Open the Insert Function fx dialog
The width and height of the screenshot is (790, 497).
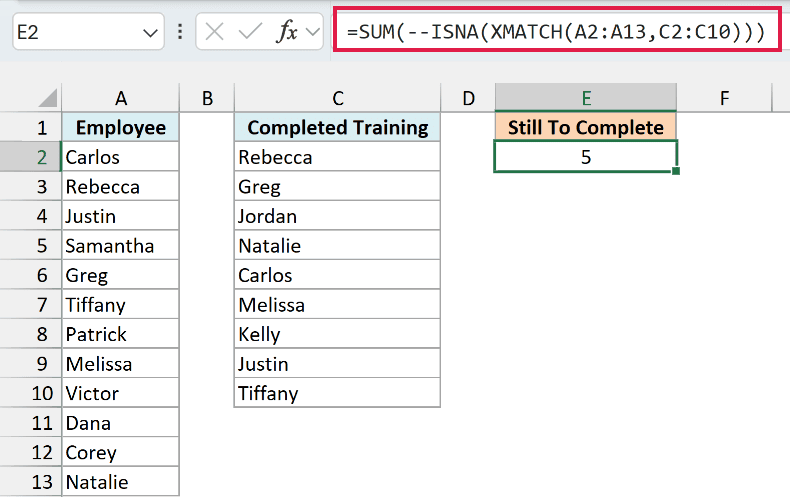pyautogui.click(x=287, y=32)
